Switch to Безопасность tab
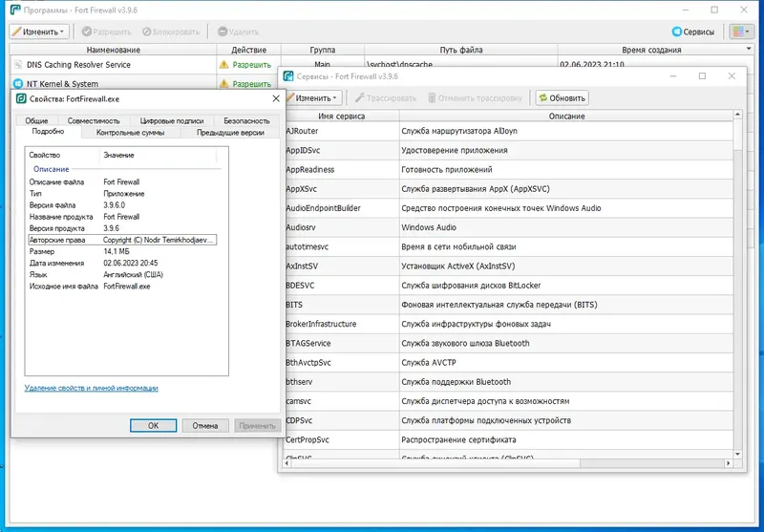The height and width of the screenshot is (532, 764). (246, 120)
